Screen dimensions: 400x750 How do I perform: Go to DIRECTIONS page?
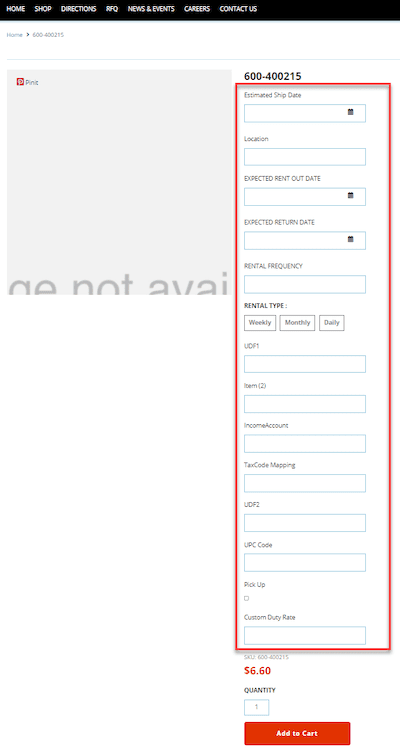point(79,9)
